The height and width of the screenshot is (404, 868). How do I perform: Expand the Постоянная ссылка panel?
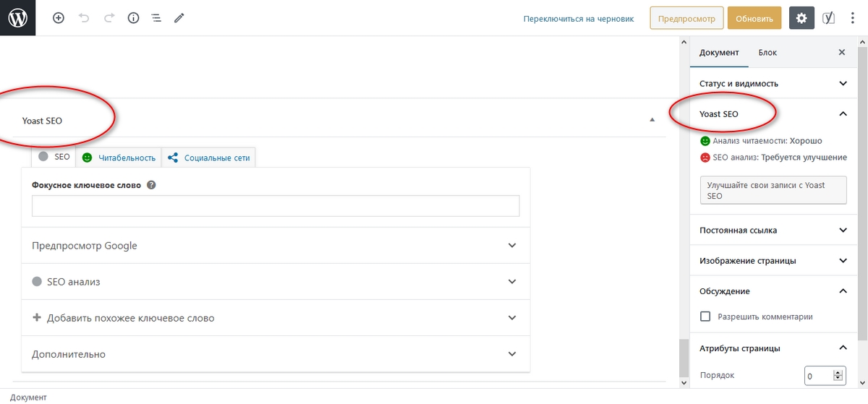coord(773,231)
